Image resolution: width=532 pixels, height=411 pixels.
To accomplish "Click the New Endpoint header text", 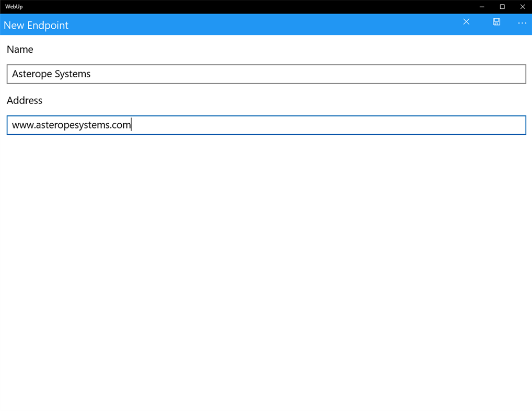I will 36,25.
